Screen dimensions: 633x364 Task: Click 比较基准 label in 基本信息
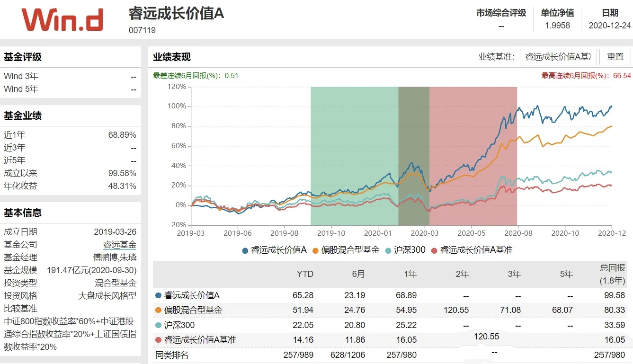pos(20,309)
